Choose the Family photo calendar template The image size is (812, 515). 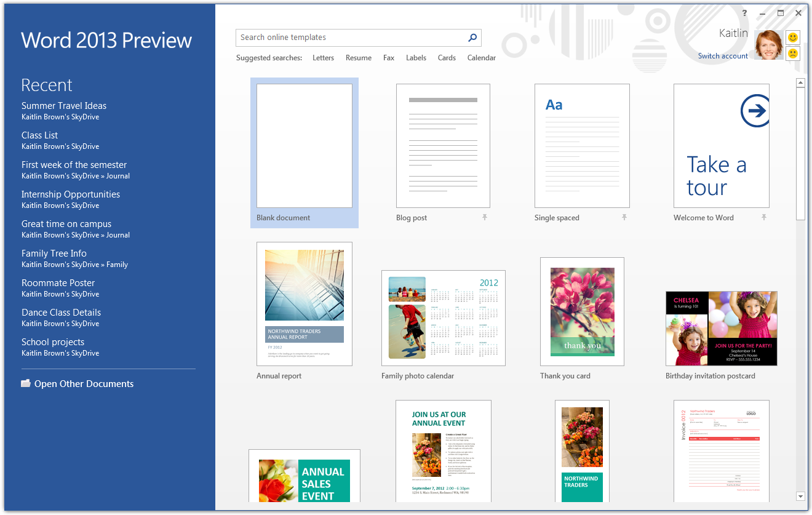443,318
